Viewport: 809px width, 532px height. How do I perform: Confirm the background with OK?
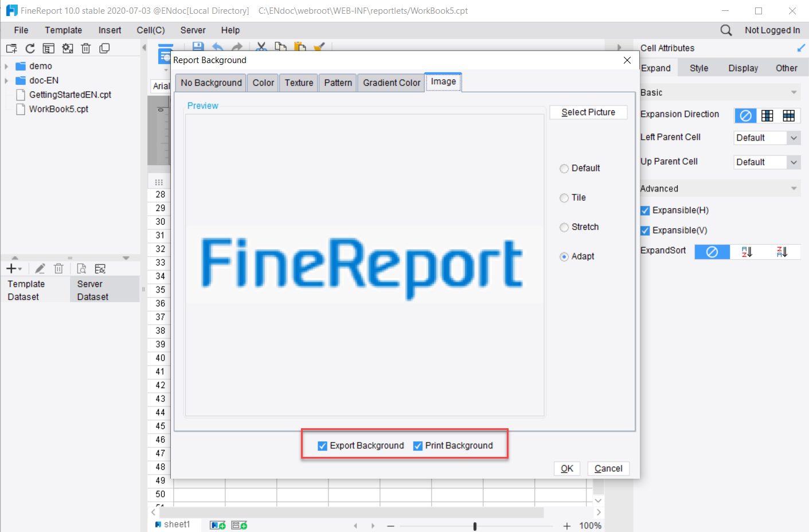click(566, 468)
